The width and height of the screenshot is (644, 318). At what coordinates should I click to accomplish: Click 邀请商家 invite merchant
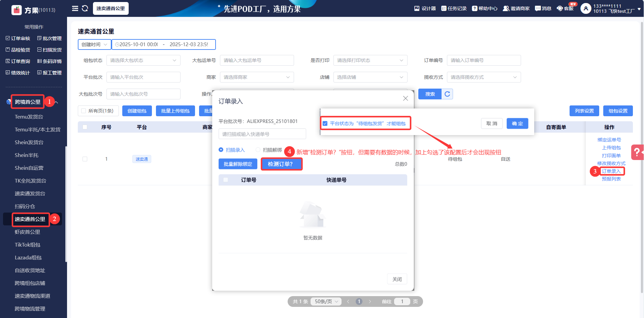[x=516, y=8]
